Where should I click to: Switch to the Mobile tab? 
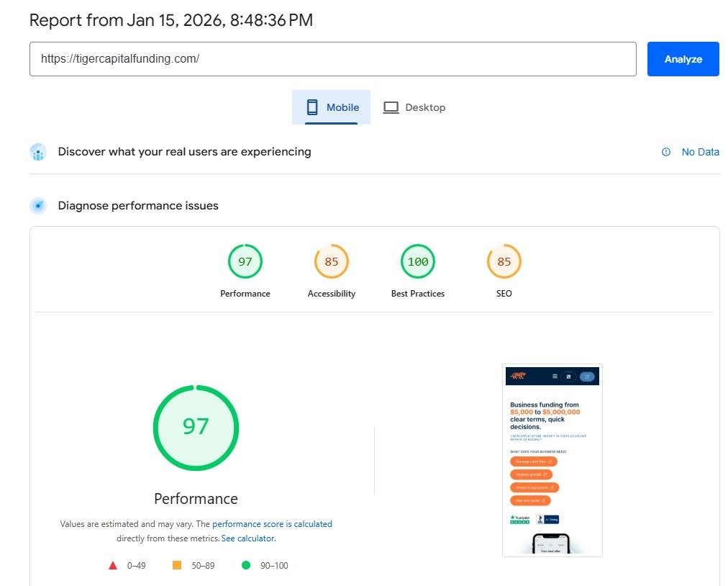332,107
